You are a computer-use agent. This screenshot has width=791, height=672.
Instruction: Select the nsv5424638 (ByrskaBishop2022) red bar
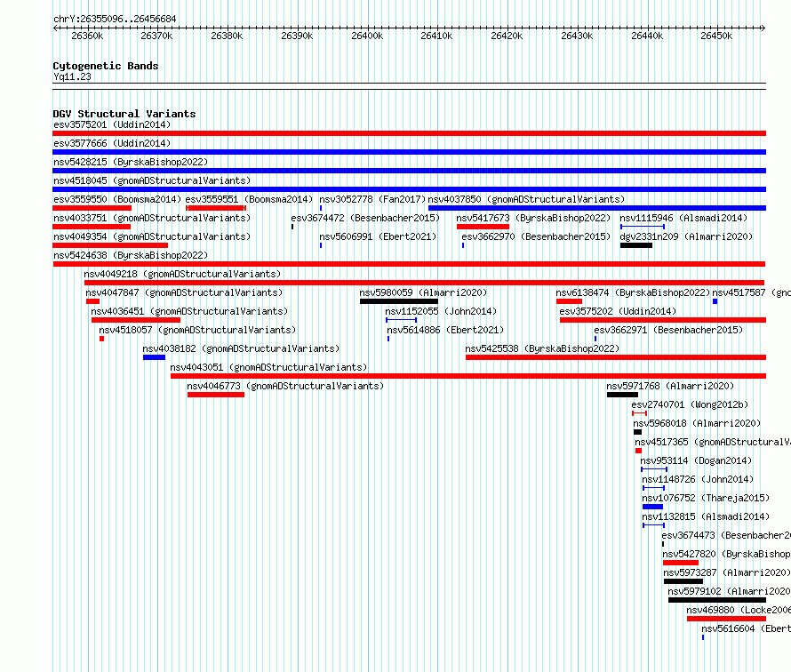point(409,264)
